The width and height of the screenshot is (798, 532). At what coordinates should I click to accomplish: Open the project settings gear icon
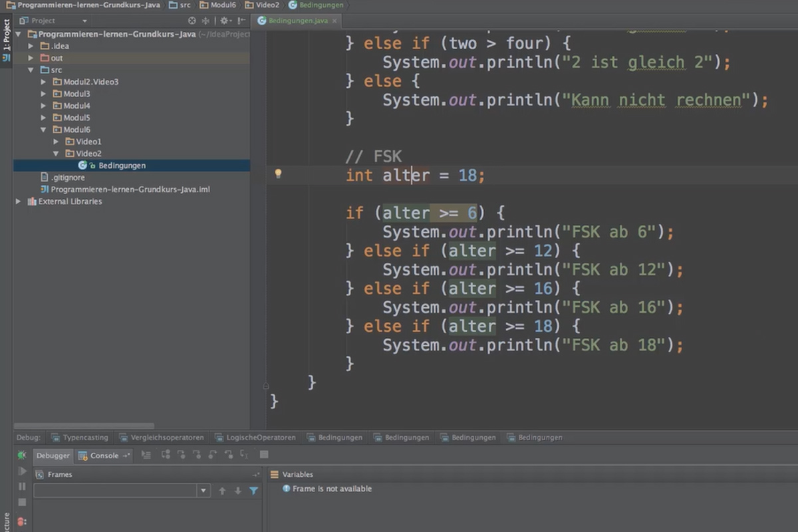click(224, 21)
